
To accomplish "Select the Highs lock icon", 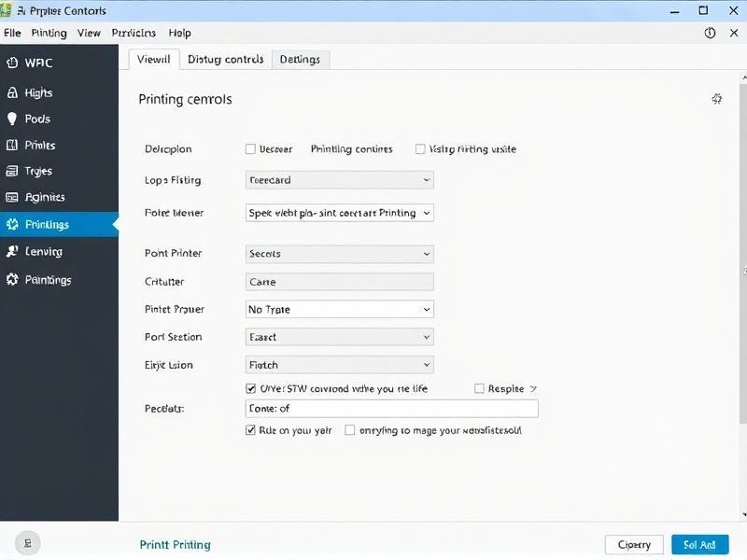I will click(x=12, y=93).
